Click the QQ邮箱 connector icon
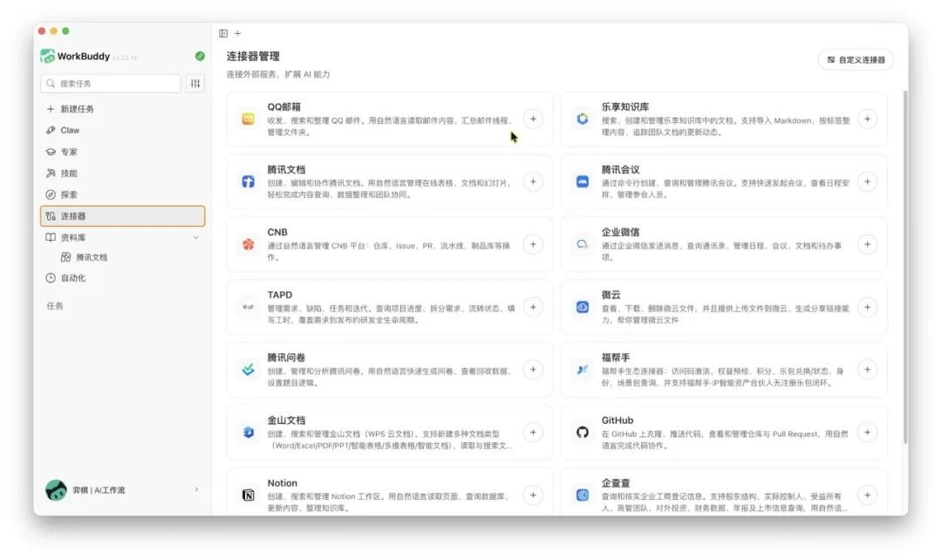The width and height of the screenshot is (942, 560). pos(248,119)
